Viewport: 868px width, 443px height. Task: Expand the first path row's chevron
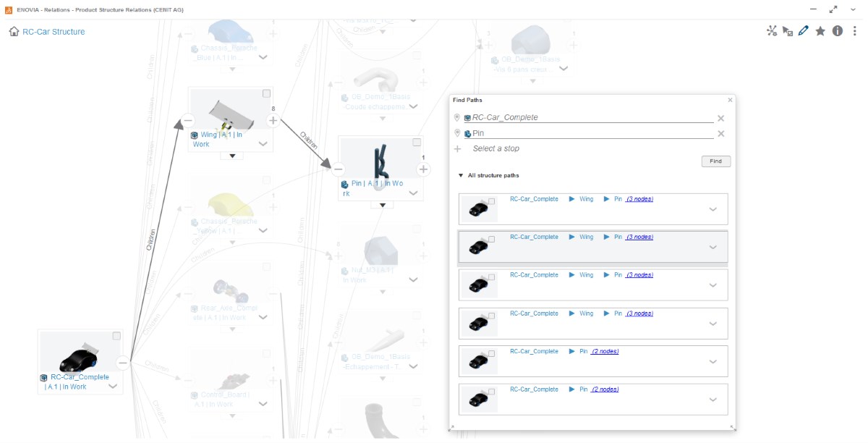(x=712, y=209)
